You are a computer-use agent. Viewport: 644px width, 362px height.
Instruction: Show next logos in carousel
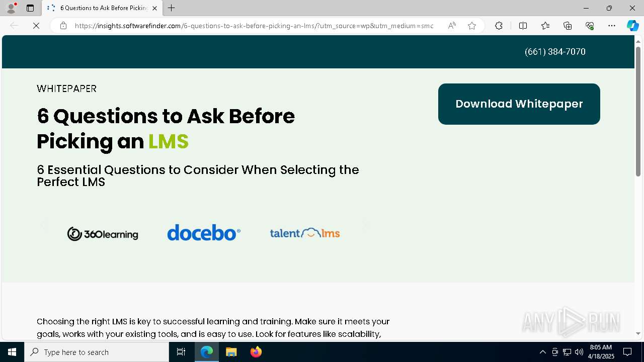[366, 225]
